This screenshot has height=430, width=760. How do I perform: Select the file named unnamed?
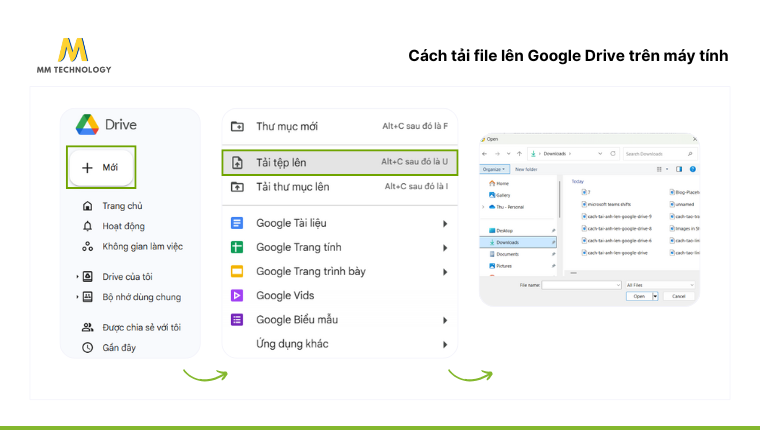coord(682,205)
